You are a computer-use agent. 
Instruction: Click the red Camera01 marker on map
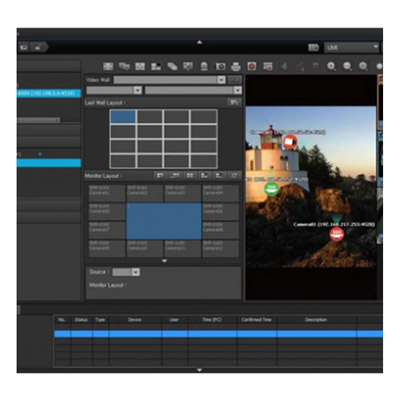[x=337, y=234]
